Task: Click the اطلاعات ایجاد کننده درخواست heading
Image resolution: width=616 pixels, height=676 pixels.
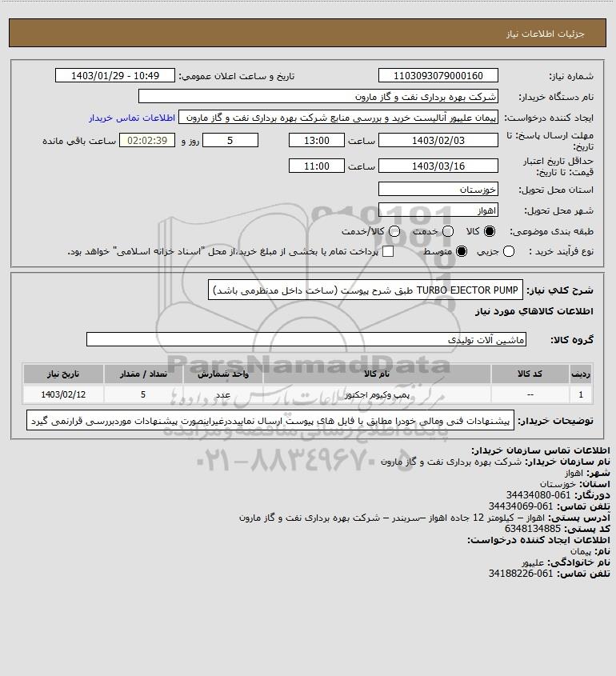Action: [x=538, y=540]
